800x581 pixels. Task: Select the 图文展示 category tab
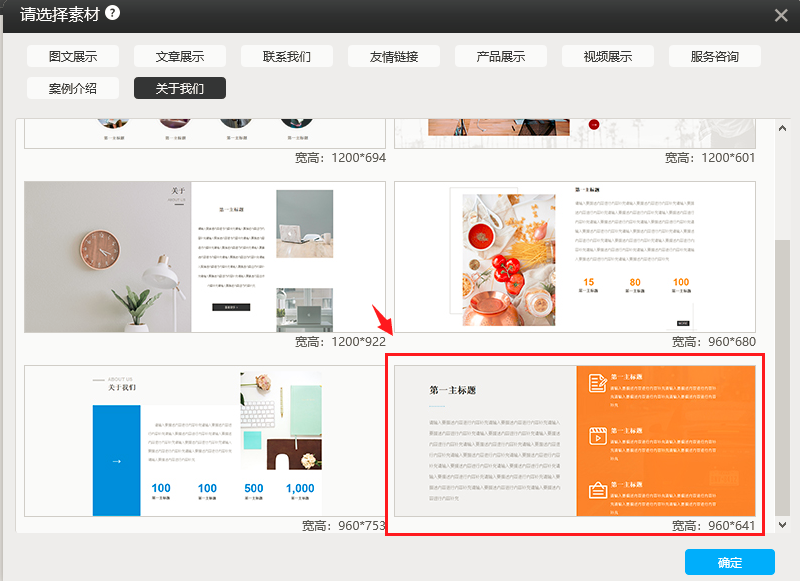73,56
